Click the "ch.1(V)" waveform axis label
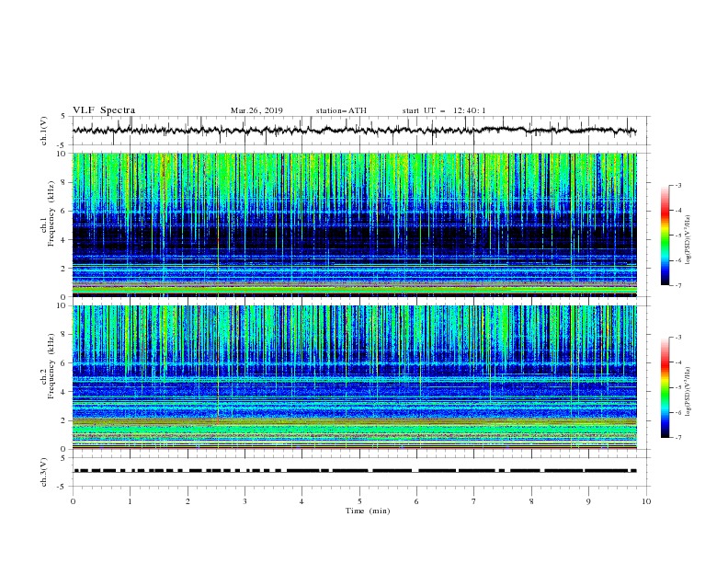The image size is (728, 563). pos(44,131)
